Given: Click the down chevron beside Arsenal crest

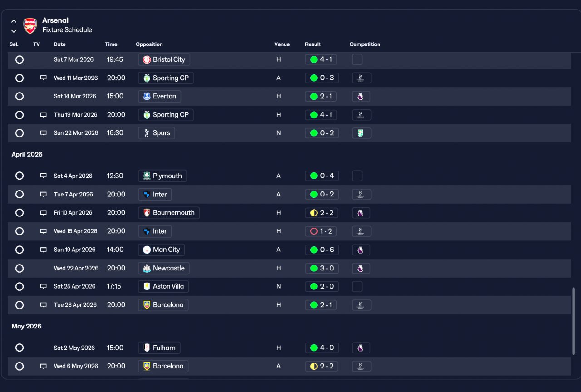Looking at the screenshot, I should pyautogui.click(x=14, y=31).
